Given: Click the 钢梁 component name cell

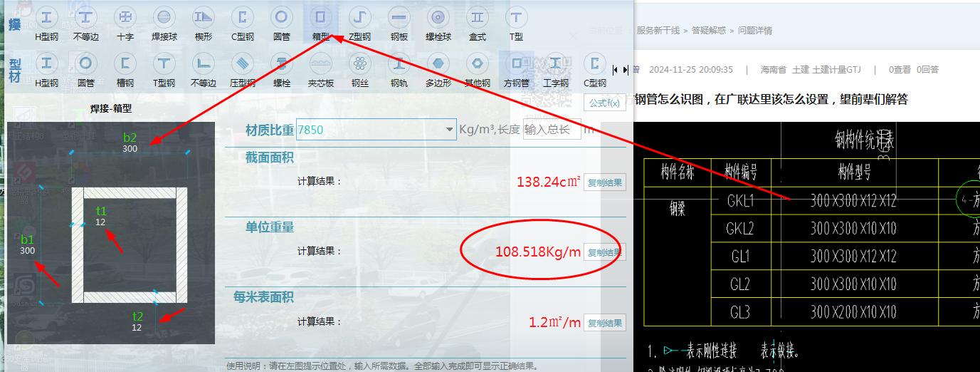Looking at the screenshot, I should tap(677, 207).
